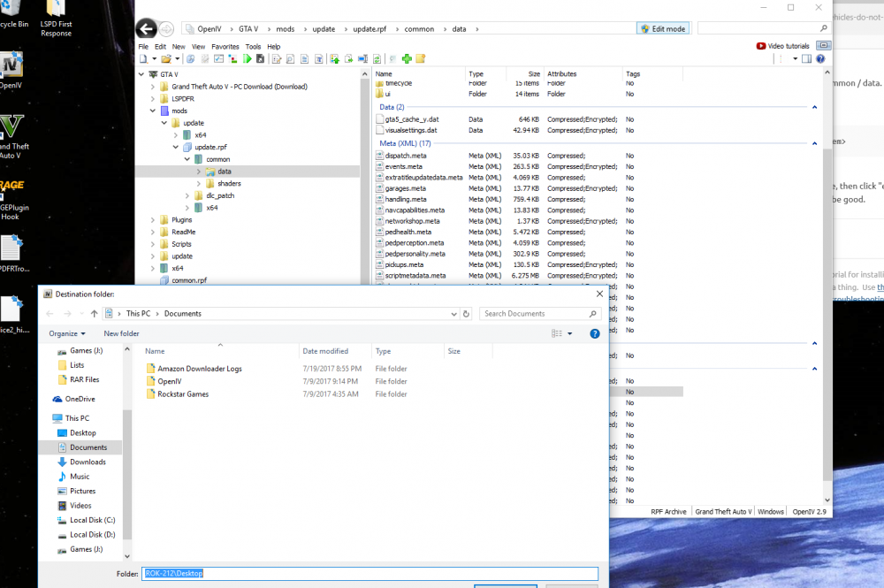
Task: Select handling.meta in the file list
Action: point(406,199)
